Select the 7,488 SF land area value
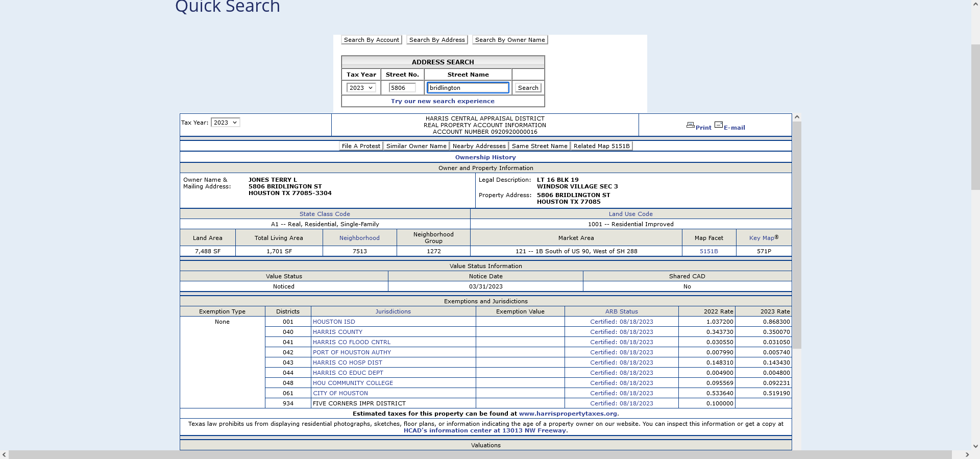 click(208, 251)
